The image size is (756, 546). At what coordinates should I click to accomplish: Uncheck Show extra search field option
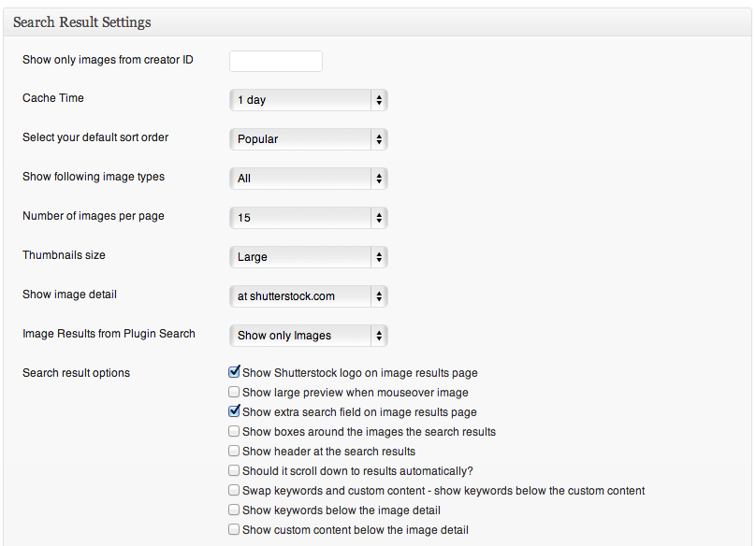pos(234,411)
